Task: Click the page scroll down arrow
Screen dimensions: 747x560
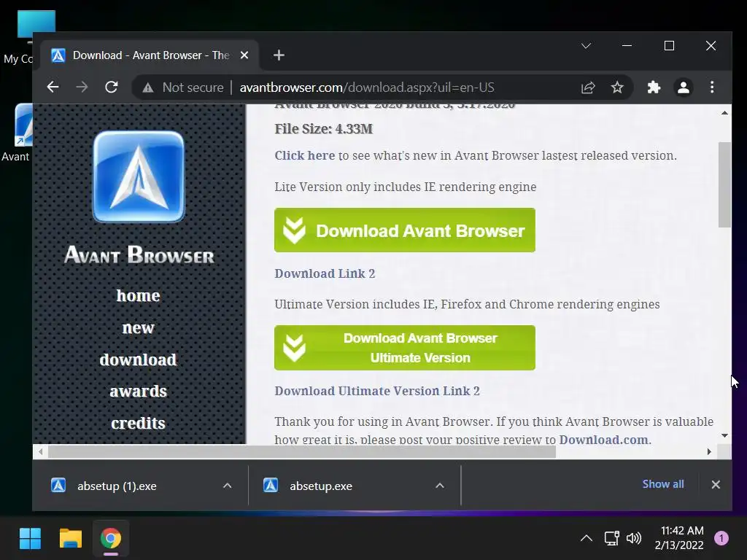Action: coord(724,436)
